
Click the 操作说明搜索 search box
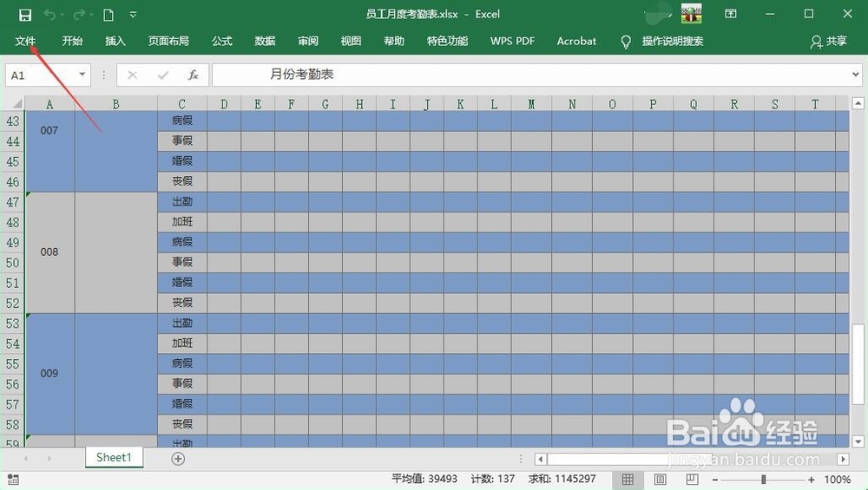(x=673, y=41)
